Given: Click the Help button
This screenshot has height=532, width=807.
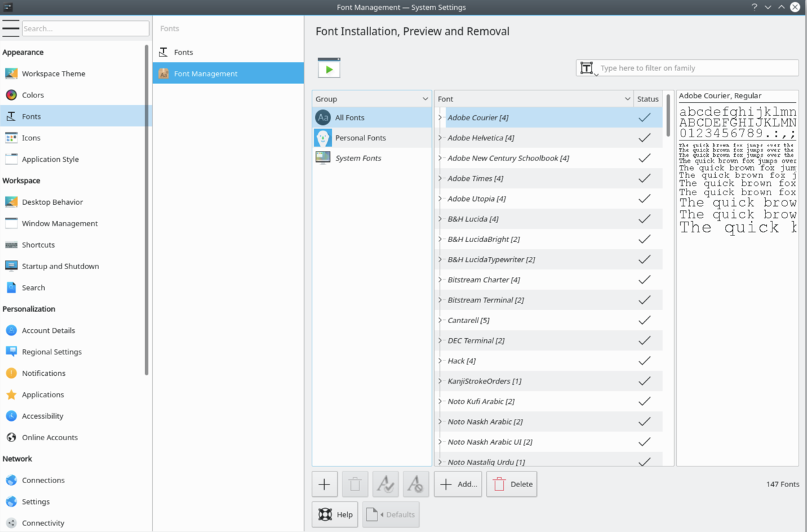Looking at the screenshot, I should [335, 514].
